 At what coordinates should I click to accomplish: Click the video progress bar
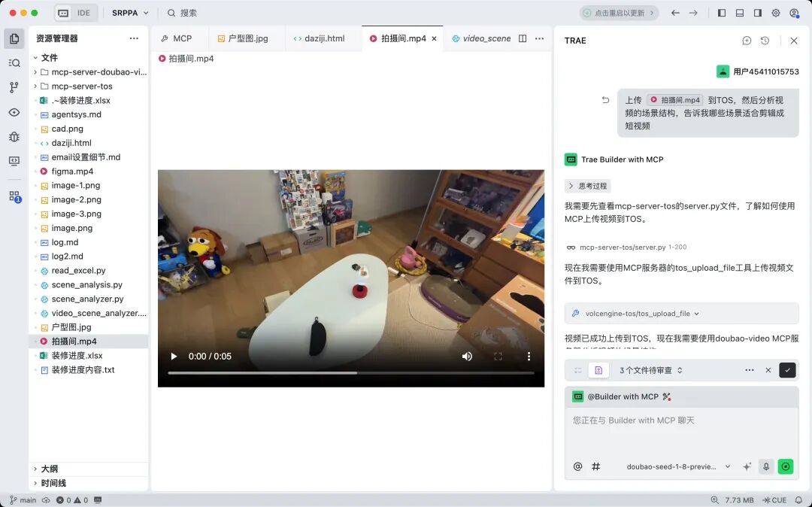(x=350, y=372)
